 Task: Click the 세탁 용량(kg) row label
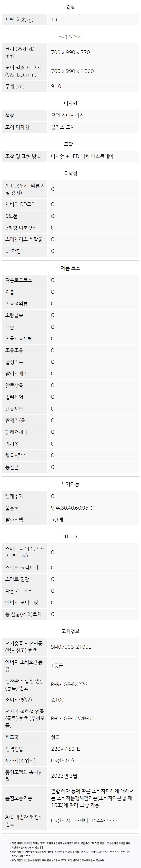click(19, 20)
